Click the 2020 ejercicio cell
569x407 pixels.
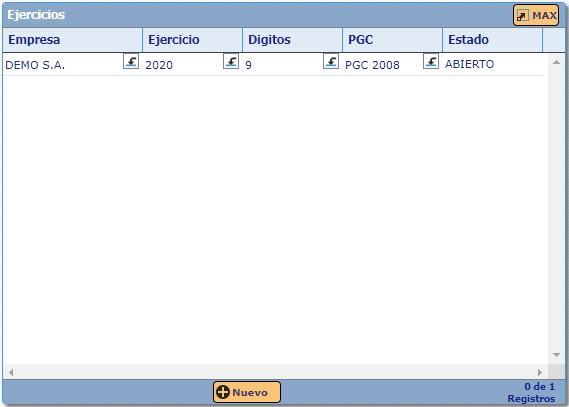(159, 65)
